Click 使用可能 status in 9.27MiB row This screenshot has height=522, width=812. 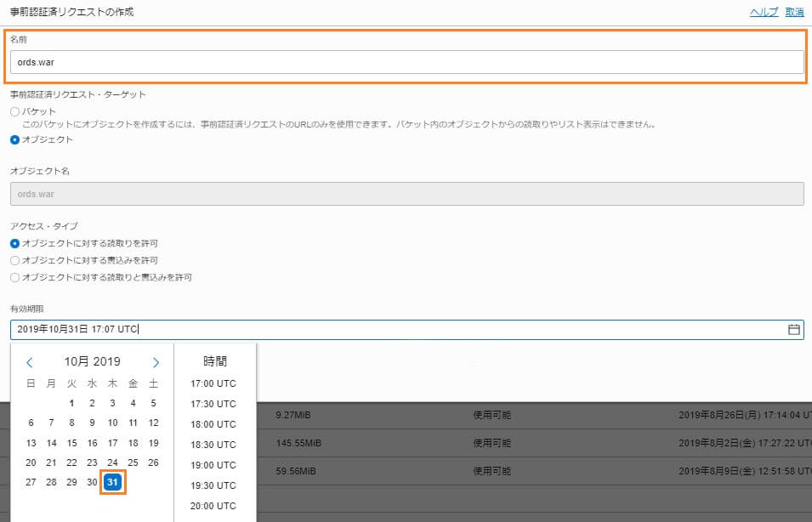coord(492,416)
